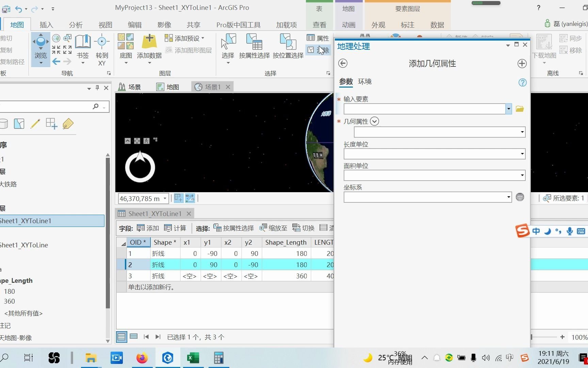
Task: Open the Add Preset (添加预设) dropdown
Action: click(x=184, y=38)
